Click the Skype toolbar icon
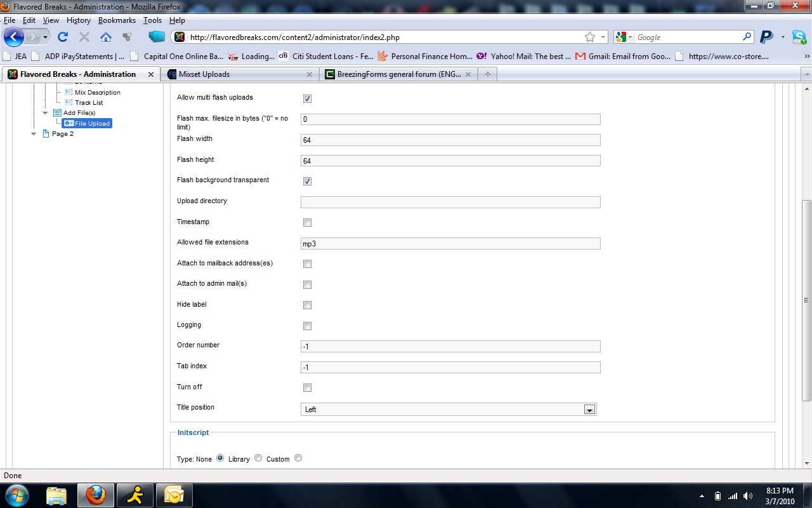 pos(799,37)
